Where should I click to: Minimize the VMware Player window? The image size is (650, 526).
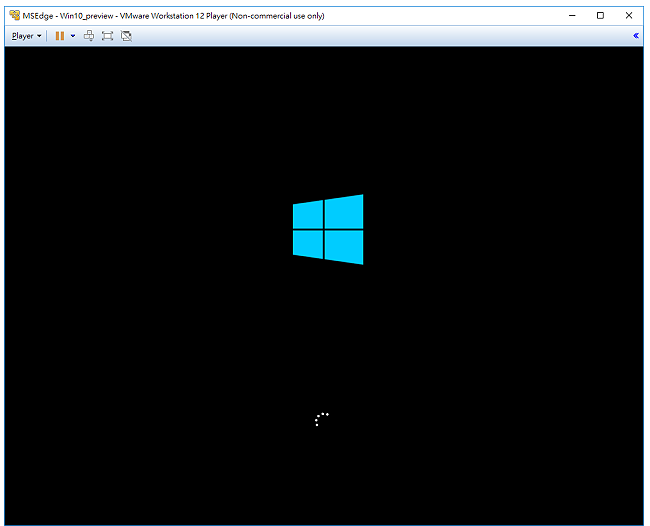tap(572, 16)
